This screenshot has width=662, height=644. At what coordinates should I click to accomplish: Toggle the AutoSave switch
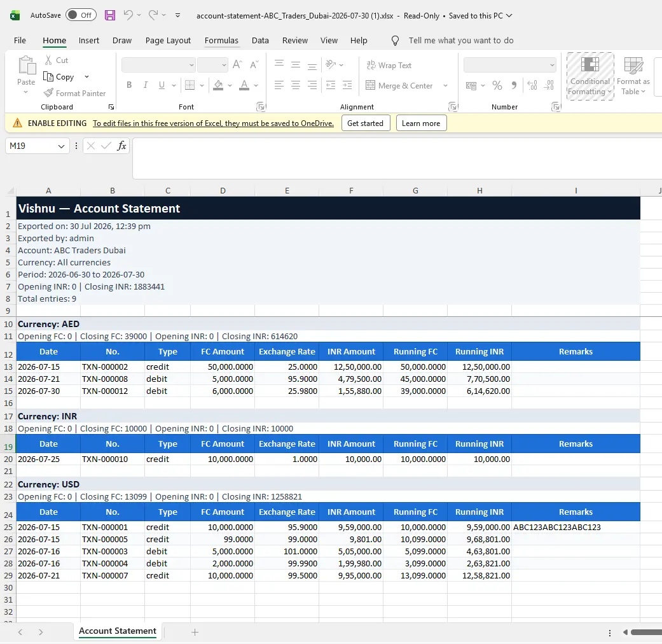81,15
